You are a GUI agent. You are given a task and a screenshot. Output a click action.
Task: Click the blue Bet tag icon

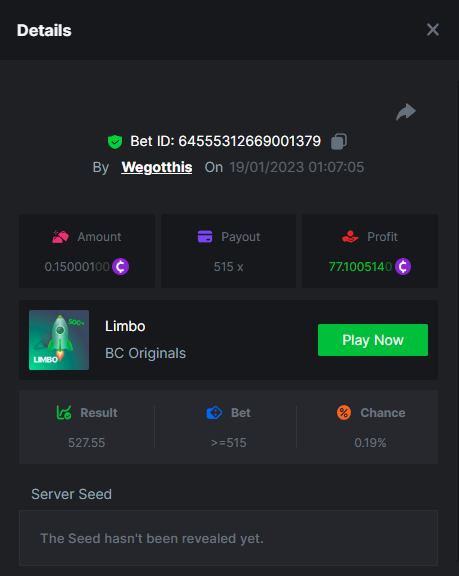214,413
